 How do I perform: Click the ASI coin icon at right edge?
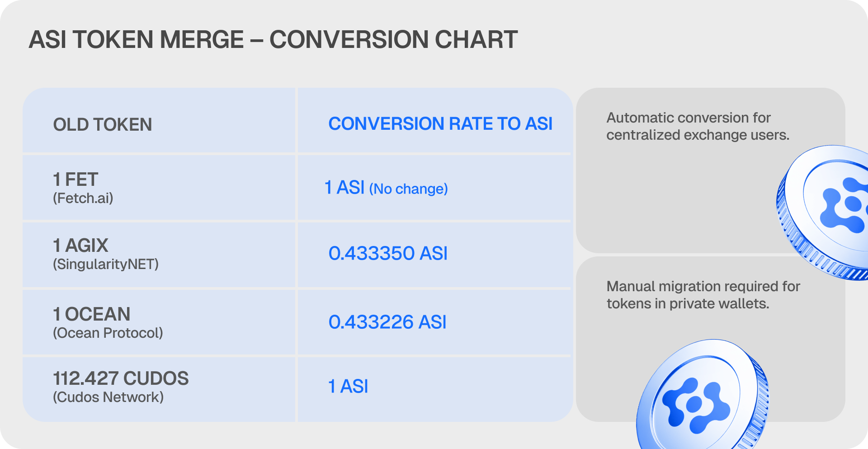pyautogui.click(x=823, y=213)
